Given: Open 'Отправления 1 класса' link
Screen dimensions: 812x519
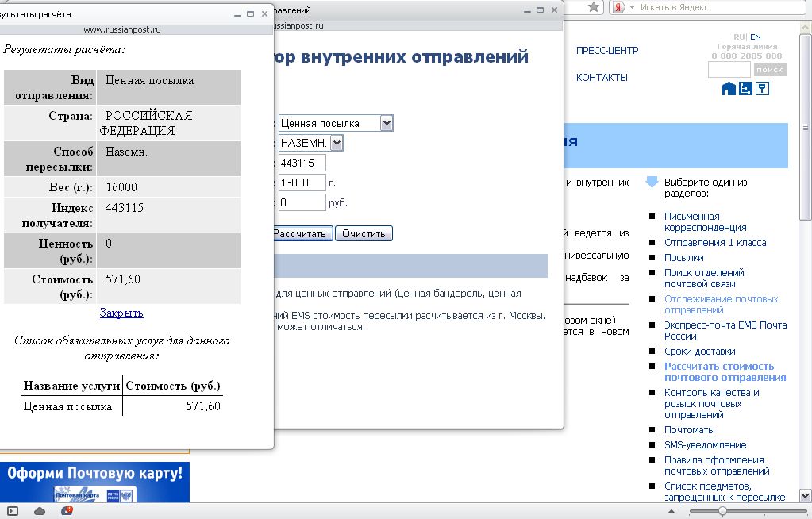Looking at the screenshot, I should (x=715, y=242).
